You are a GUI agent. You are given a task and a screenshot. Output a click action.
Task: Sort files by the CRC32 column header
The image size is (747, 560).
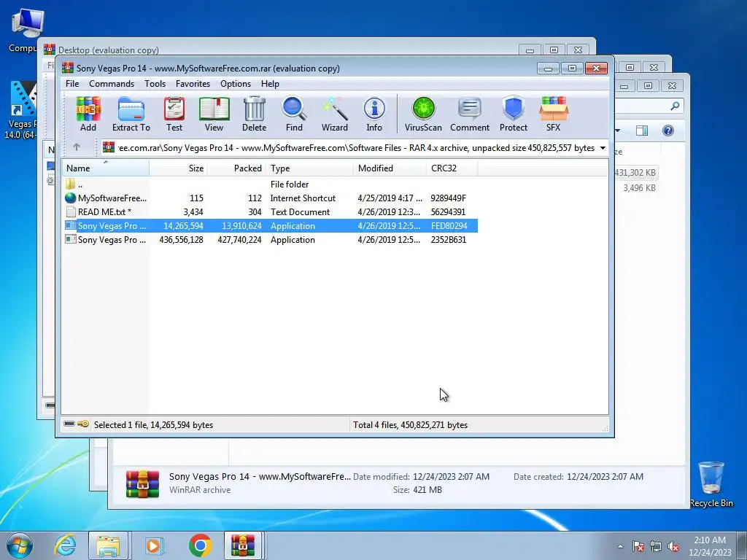[x=452, y=168]
